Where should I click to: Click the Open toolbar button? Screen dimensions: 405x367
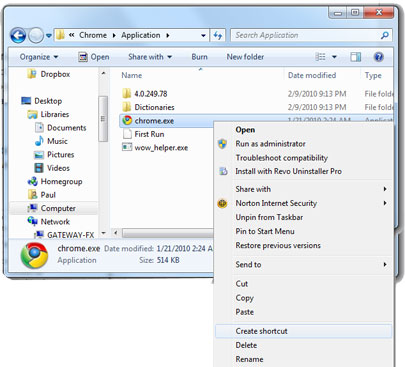(x=94, y=57)
